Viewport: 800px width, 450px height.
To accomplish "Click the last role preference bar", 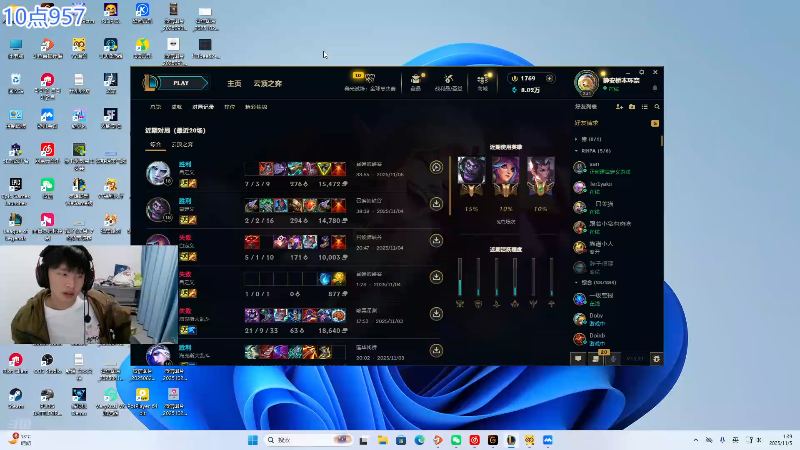I will tap(552, 277).
